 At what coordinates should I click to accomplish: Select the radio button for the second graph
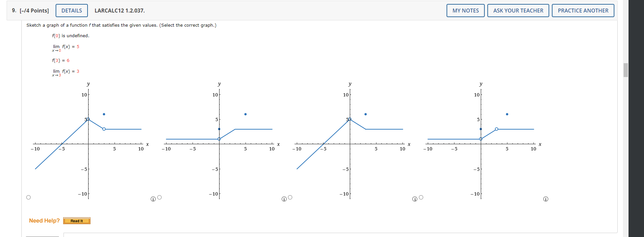pyautogui.click(x=159, y=197)
